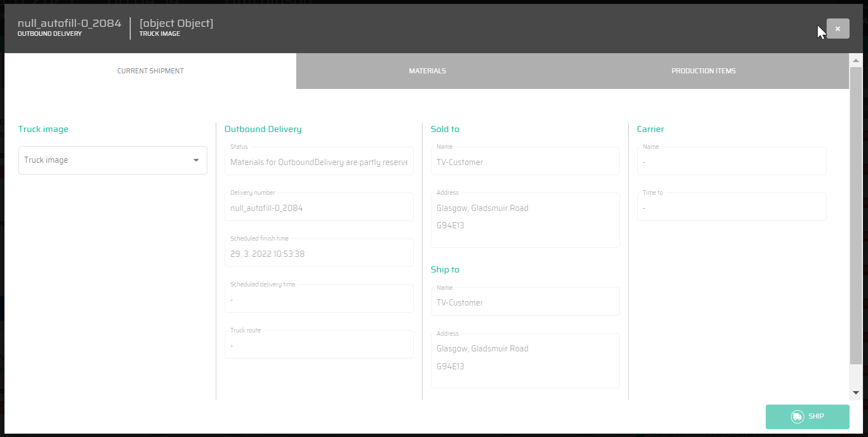Image resolution: width=868 pixels, height=437 pixels.
Task: Focus the Truck route field
Action: [x=319, y=346]
